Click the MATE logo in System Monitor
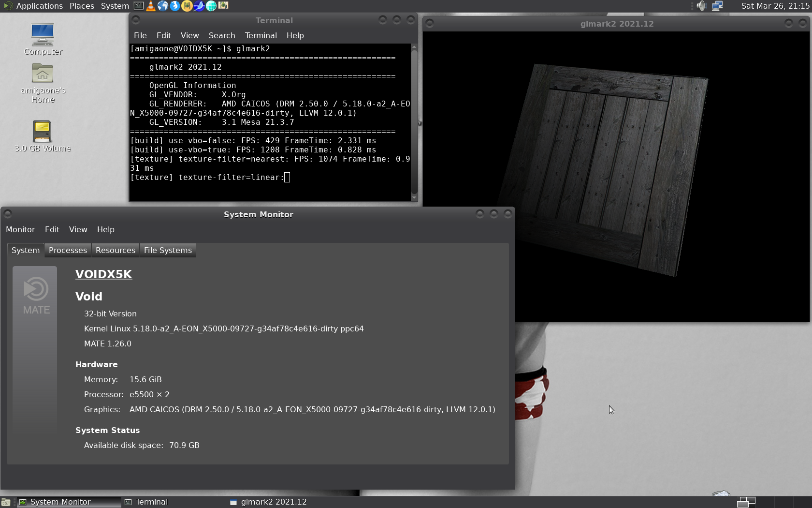 coord(36,295)
